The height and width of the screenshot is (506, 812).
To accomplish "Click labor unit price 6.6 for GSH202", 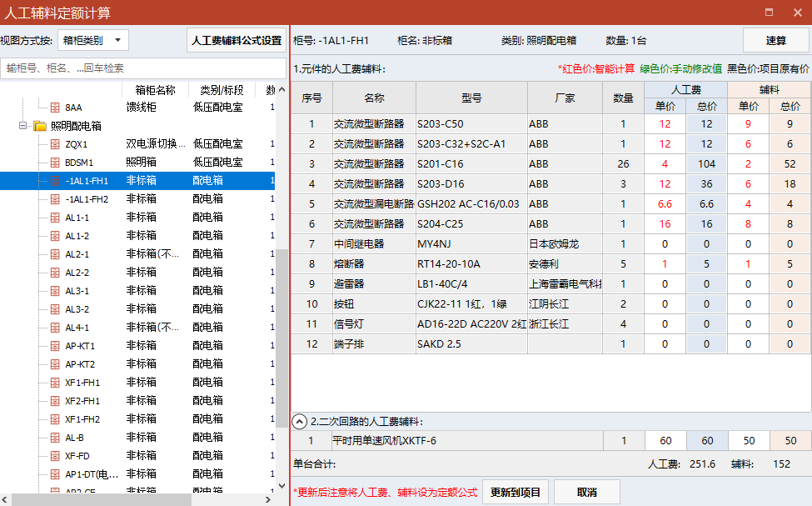I will pyautogui.click(x=665, y=203).
